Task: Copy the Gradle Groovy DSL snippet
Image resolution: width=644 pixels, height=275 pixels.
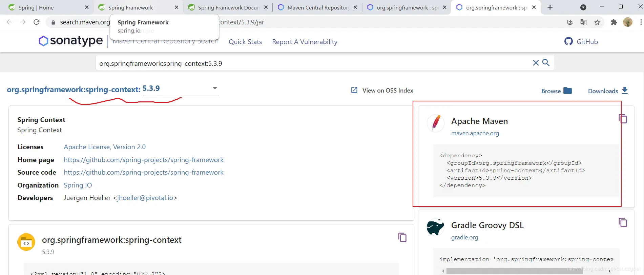Action: tap(623, 222)
